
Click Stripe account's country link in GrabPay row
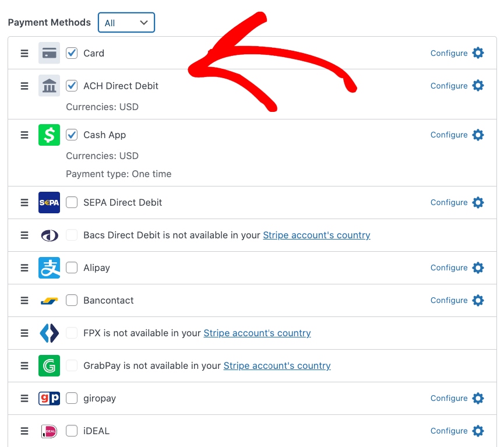(x=277, y=365)
